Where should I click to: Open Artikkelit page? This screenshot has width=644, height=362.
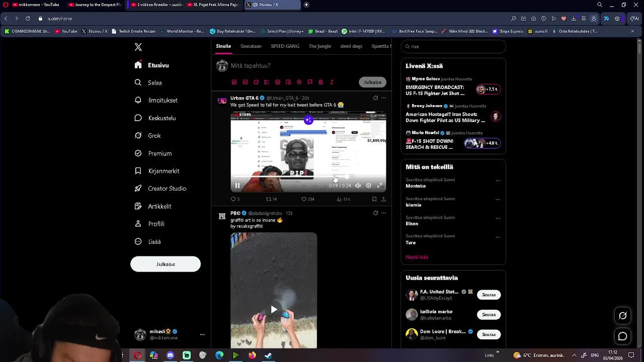(153, 206)
